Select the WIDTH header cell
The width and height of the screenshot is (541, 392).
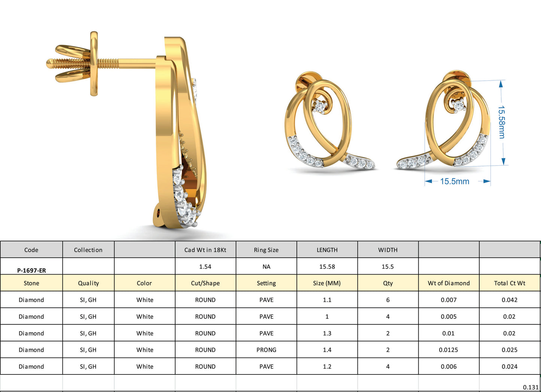(x=388, y=250)
